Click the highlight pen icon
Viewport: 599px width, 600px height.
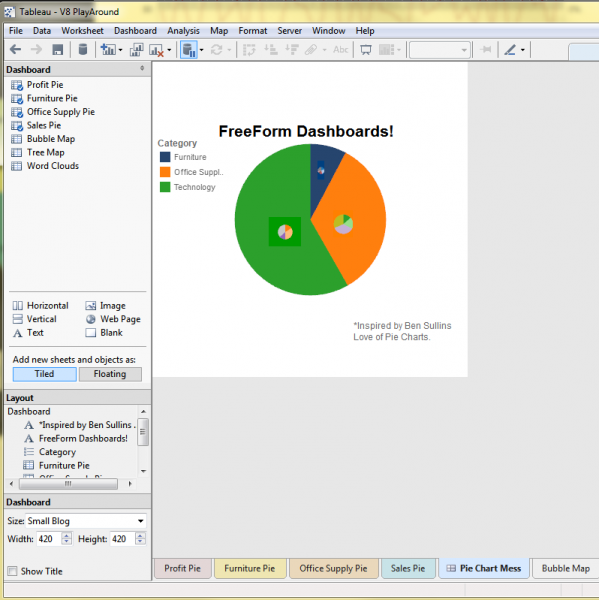[510, 50]
